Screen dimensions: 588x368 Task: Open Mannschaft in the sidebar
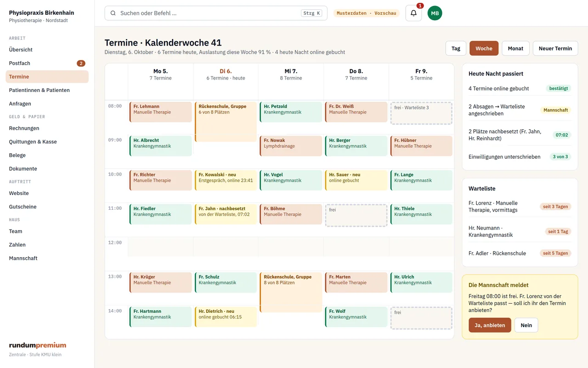pyautogui.click(x=47, y=258)
